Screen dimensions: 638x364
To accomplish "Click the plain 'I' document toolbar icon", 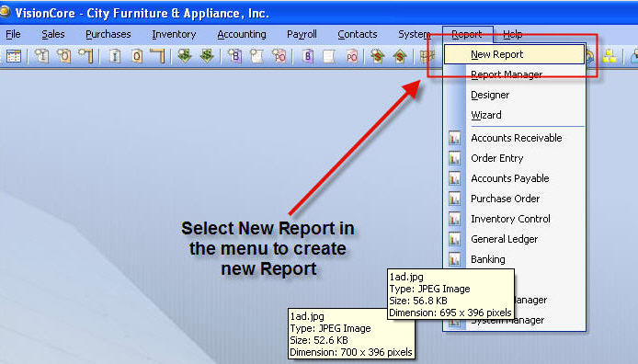I will [x=115, y=56].
